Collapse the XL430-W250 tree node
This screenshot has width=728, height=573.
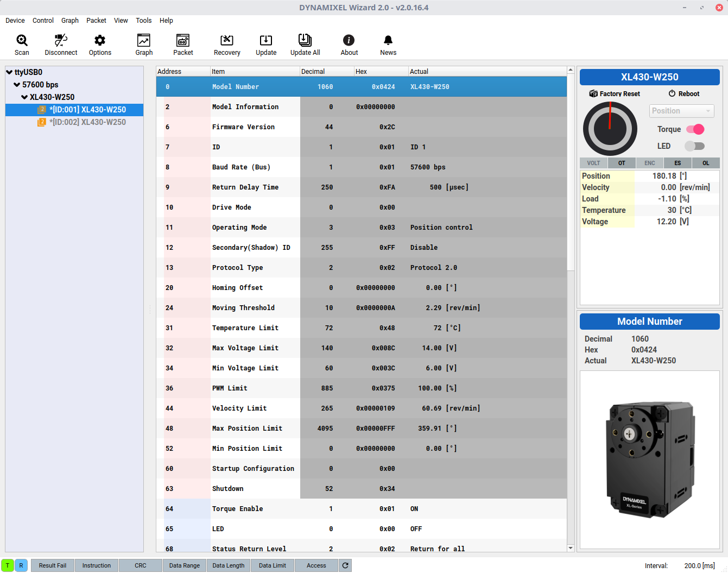tap(24, 97)
